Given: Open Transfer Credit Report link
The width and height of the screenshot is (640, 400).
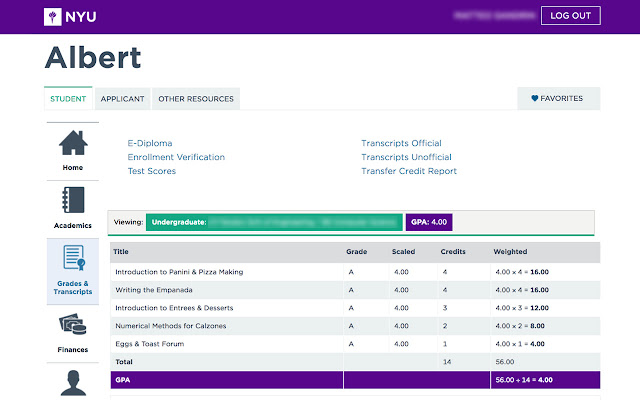Looking at the screenshot, I should pos(409,171).
